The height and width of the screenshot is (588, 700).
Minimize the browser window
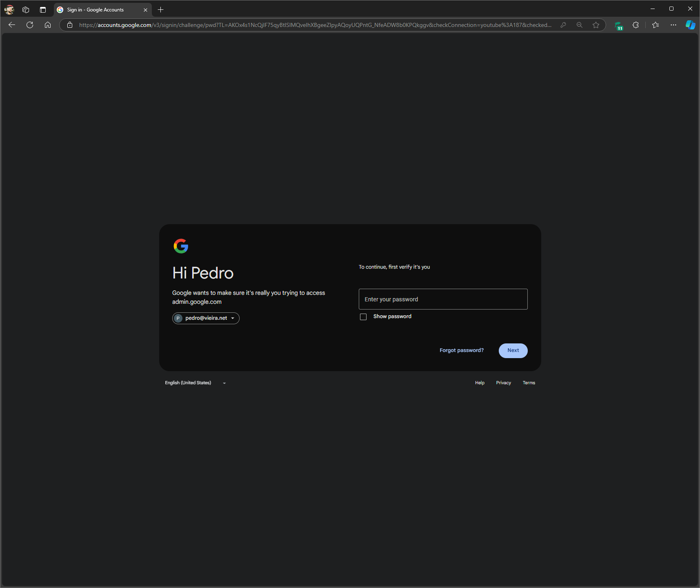[x=653, y=9]
